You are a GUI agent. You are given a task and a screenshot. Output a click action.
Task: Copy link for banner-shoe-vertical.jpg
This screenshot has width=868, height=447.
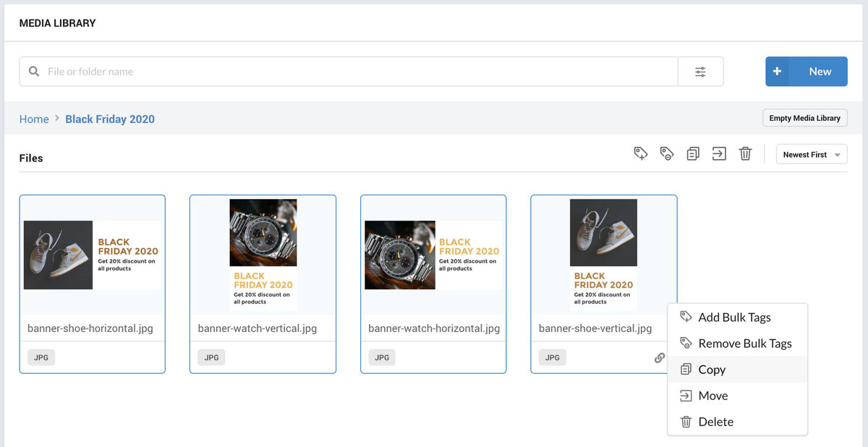[x=659, y=357]
